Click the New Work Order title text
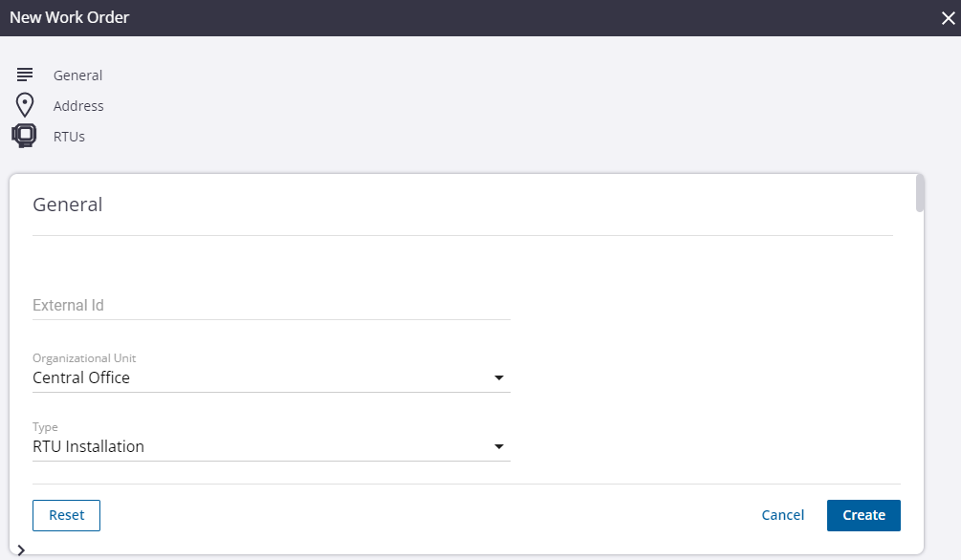The height and width of the screenshot is (560, 961). 69,17
